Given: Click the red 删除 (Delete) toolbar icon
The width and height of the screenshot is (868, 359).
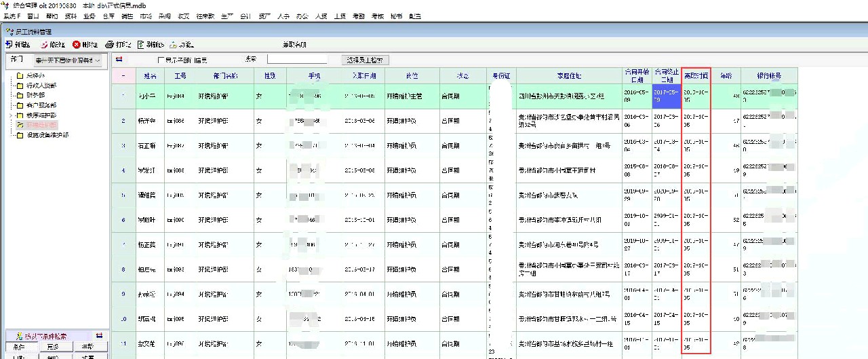Looking at the screenshot, I should 77,45.
